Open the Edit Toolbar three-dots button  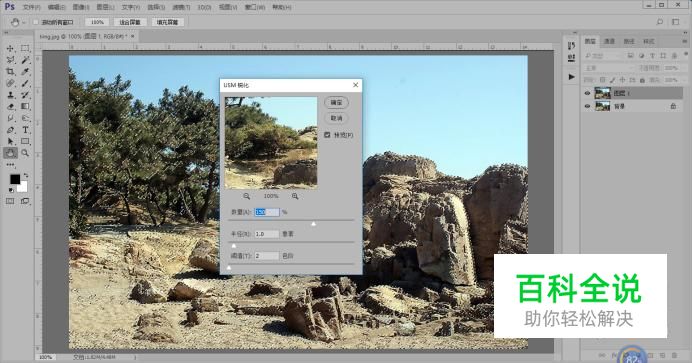click(10, 165)
